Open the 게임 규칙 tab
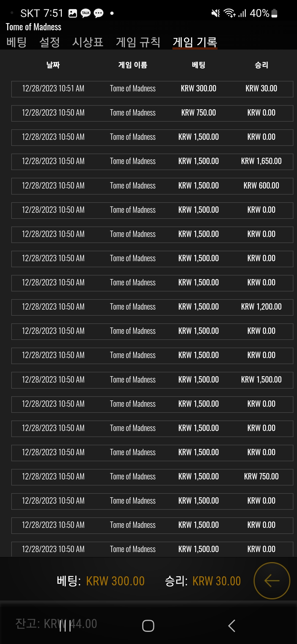This screenshot has height=644, width=297. [x=138, y=42]
